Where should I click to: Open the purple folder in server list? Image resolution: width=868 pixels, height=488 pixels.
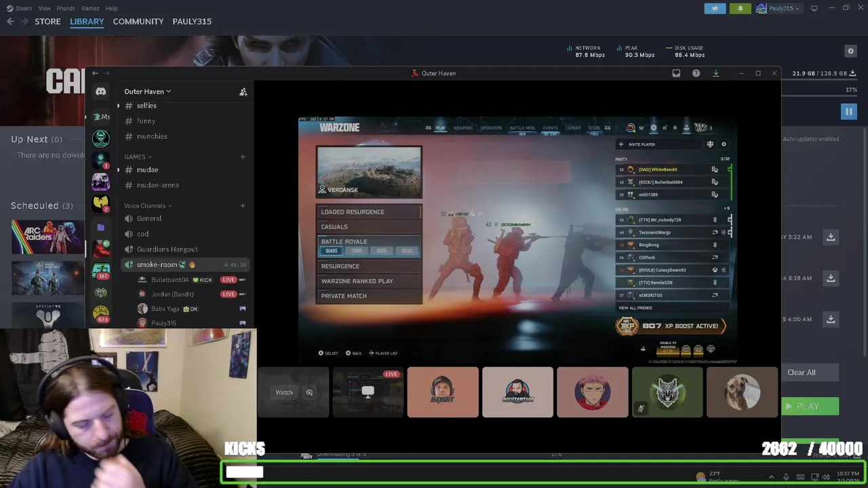(100, 227)
